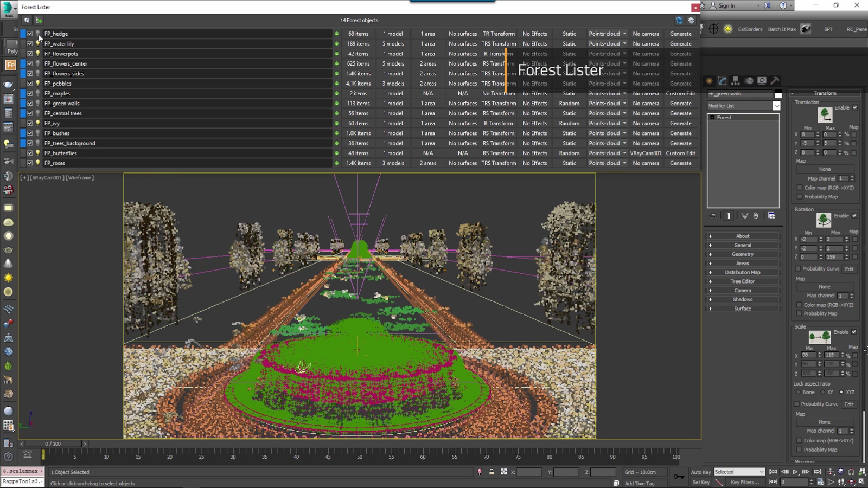Screen dimensions: 868x488
Task: Expand the Forest modifier stack entry
Action: point(712,117)
